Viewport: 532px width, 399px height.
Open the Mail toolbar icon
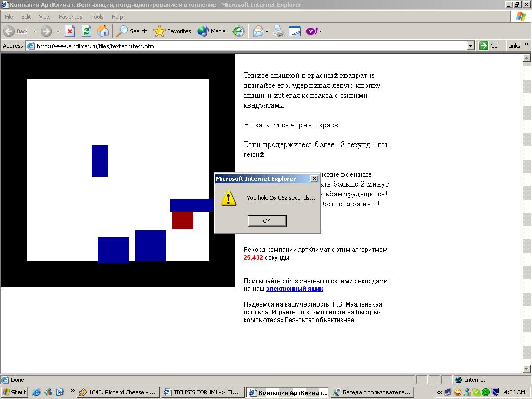[258, 31]
